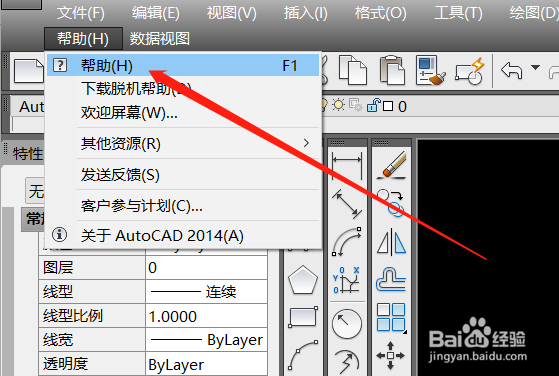
Task: Open the 数据视图 menu
Action: tap(159, 38)
